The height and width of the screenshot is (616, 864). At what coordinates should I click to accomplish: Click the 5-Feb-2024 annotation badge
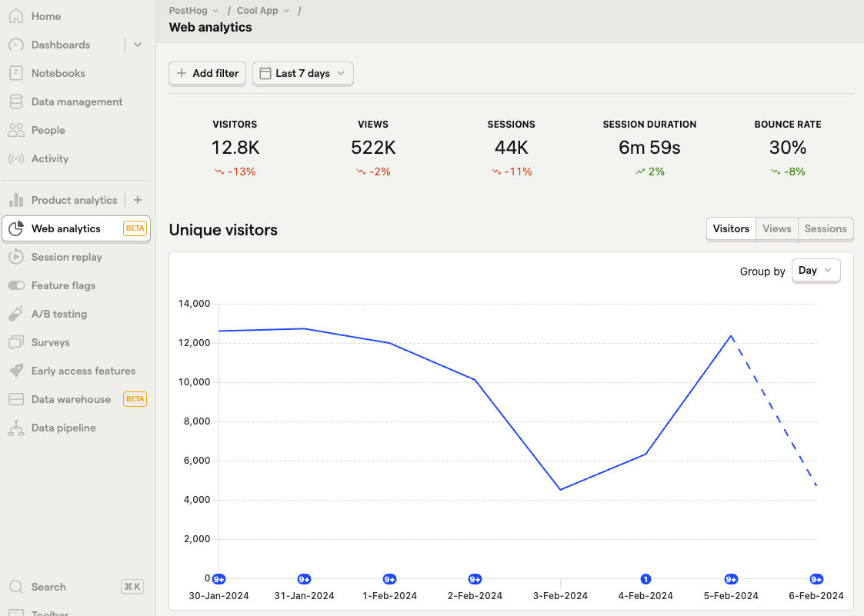(731, 579)
